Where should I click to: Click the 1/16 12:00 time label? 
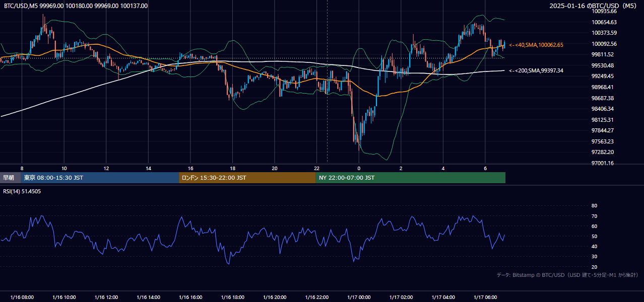coord(106,297)
